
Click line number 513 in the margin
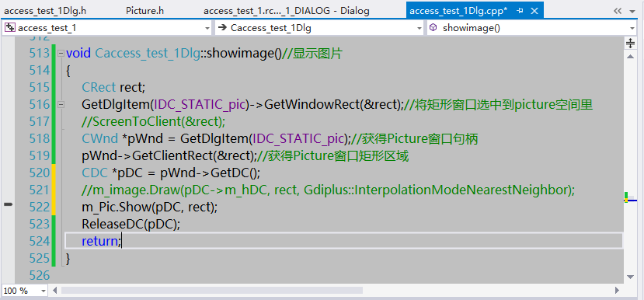[x=39, y=54]
